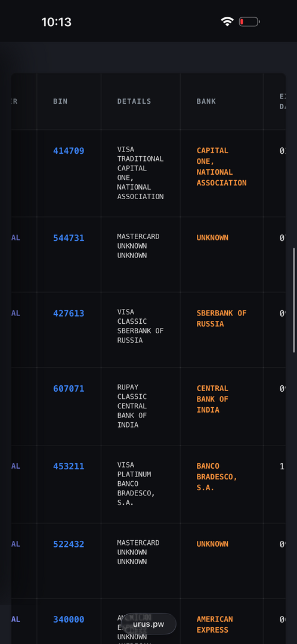Tap the urus.pw address pill
The height and width of the screenshot is (644, 297).
pos(148,624)
